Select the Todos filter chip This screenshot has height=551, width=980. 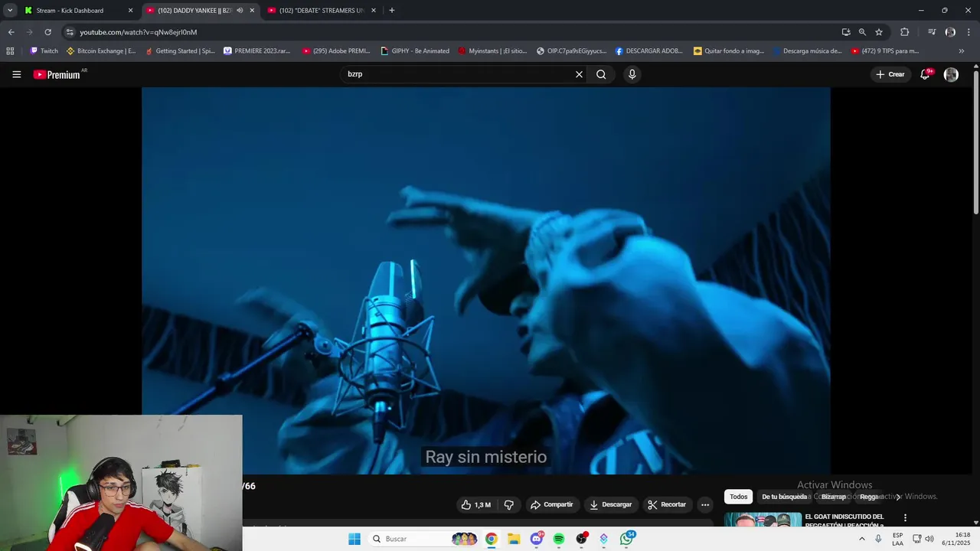tap(738, 497)
